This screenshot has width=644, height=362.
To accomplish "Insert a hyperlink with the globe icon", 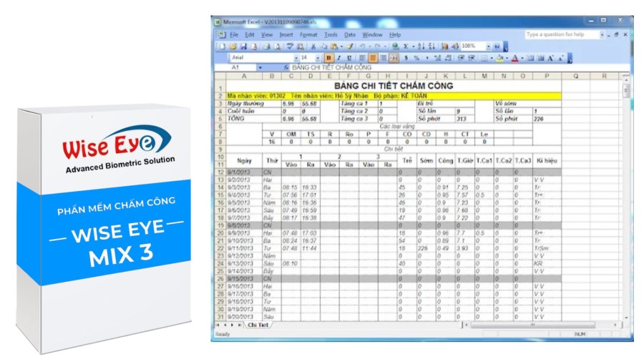I will click(x=395, y=47).
